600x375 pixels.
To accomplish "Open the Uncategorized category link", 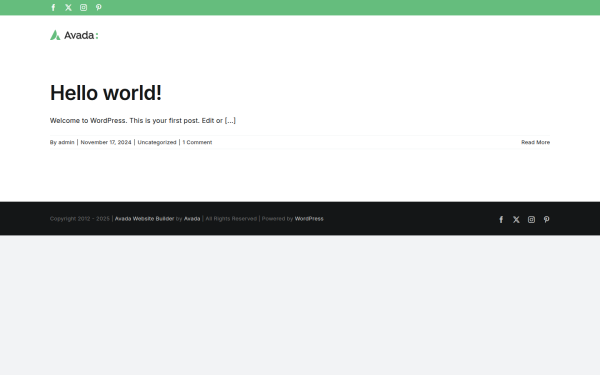I will (x=157, y=142).
